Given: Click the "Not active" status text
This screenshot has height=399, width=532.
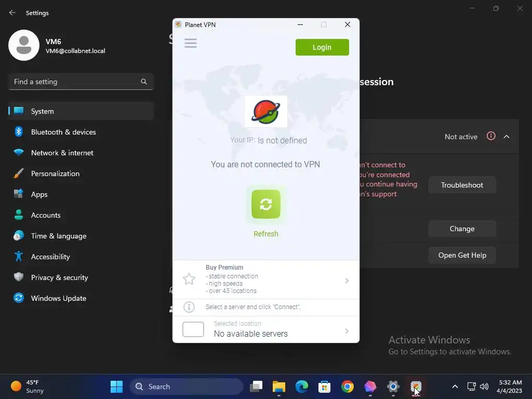Looking at the screenshot, I should (461, 137).
